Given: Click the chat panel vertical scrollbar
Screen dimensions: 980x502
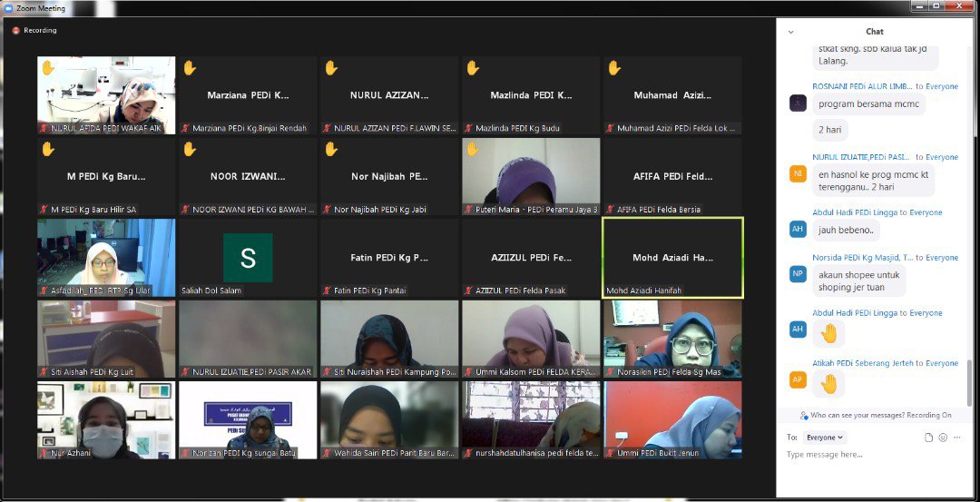Looking at the screenshot, I should coord(968,381).
